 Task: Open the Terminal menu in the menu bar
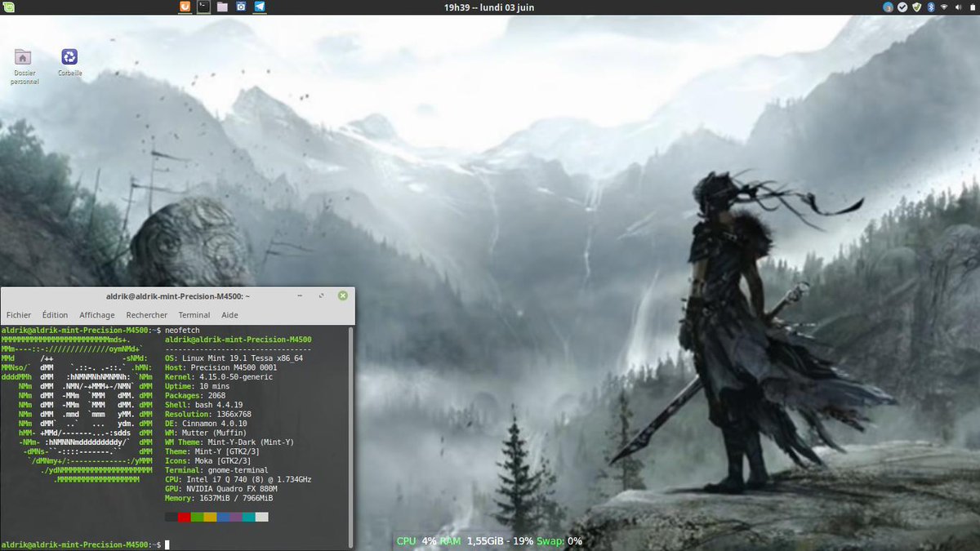tap(194, 314)
